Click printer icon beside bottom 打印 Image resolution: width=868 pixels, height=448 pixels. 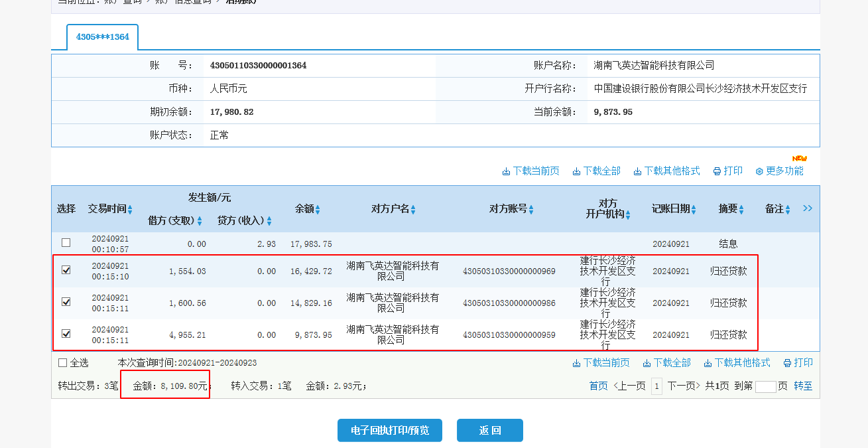tap(787, 364)
